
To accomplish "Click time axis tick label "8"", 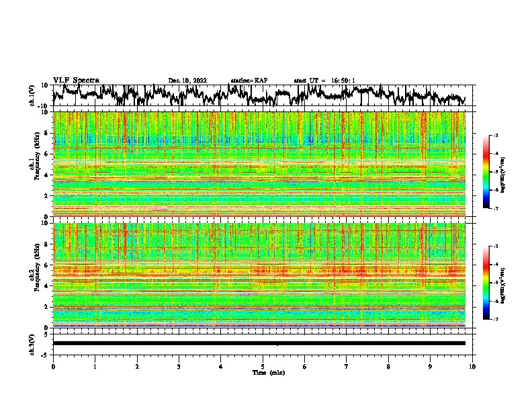I will tap(388, 367).
